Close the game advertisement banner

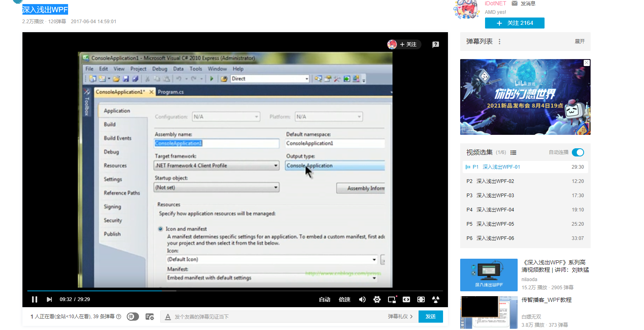pyautogui.click(x=587, y=63)
